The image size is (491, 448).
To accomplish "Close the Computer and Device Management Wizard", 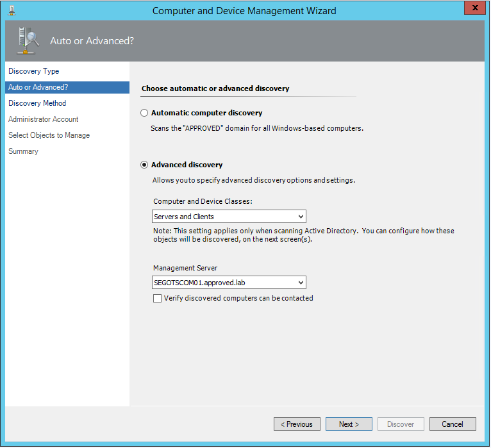I will (474, 8).
